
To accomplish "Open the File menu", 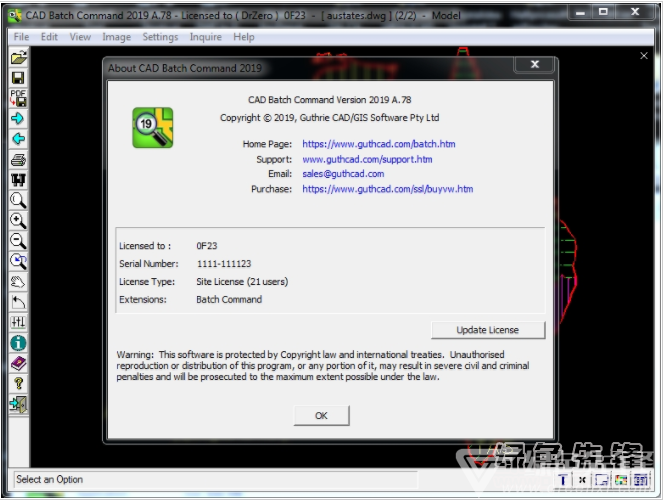I will coord(21,37).
